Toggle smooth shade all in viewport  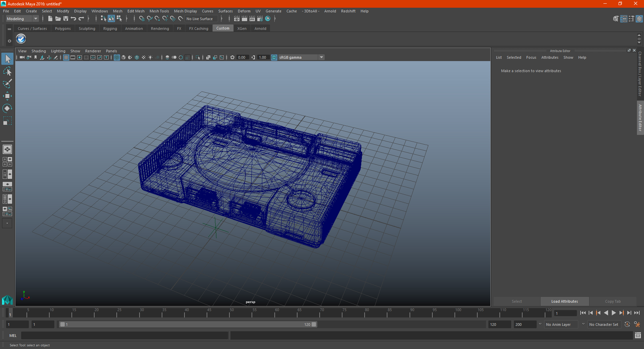(x=123, y=57)
